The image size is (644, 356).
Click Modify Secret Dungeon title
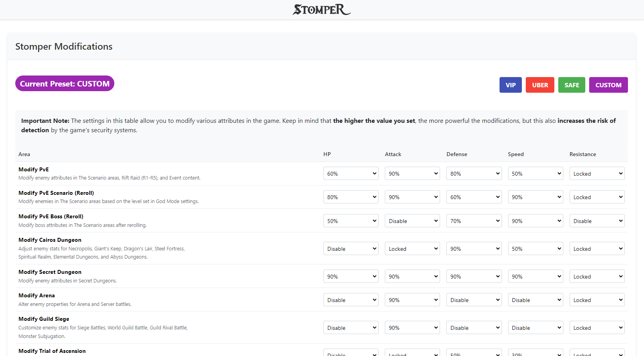click(x=50, y=272)
